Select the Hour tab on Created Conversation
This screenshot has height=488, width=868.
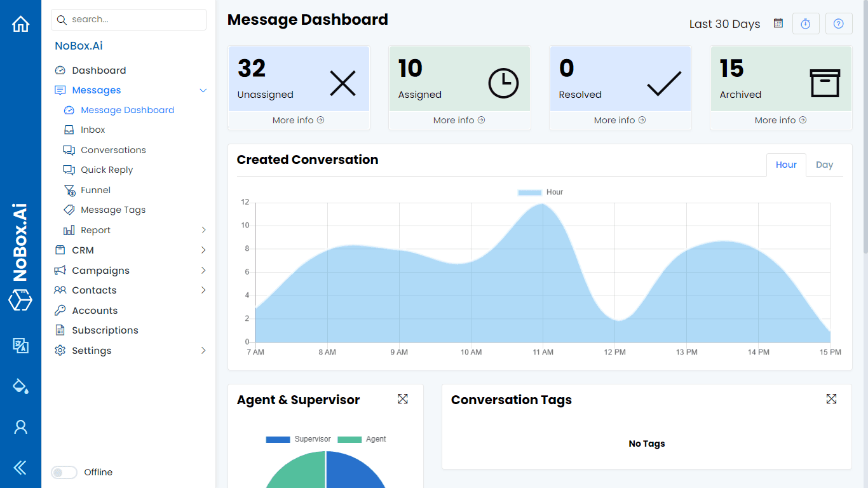click(786, 165)
